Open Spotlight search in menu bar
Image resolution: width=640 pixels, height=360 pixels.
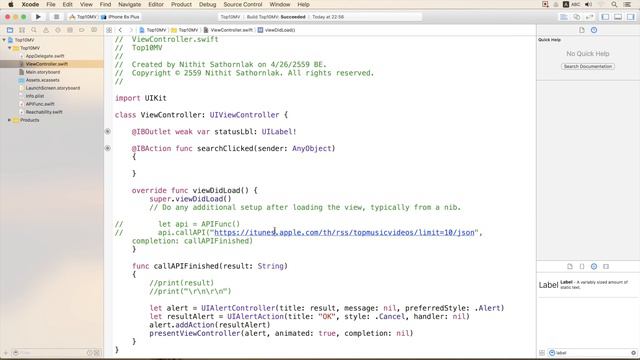(614, 4)
